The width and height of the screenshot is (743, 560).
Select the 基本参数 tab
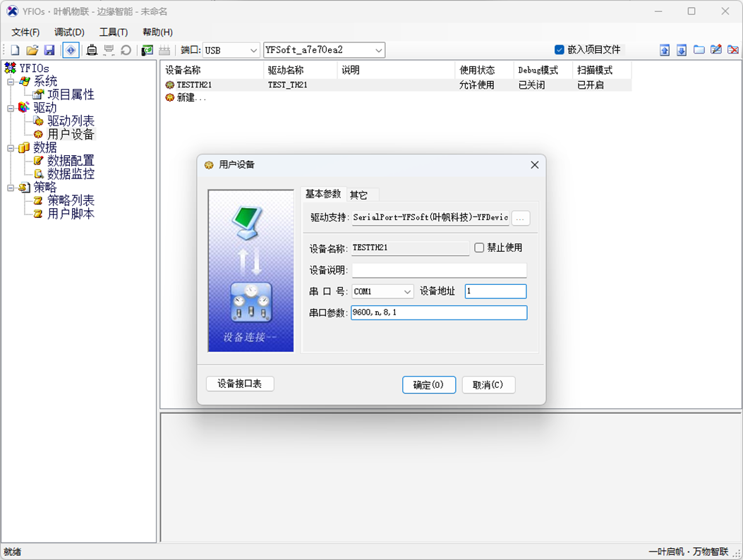click(323, 194)
